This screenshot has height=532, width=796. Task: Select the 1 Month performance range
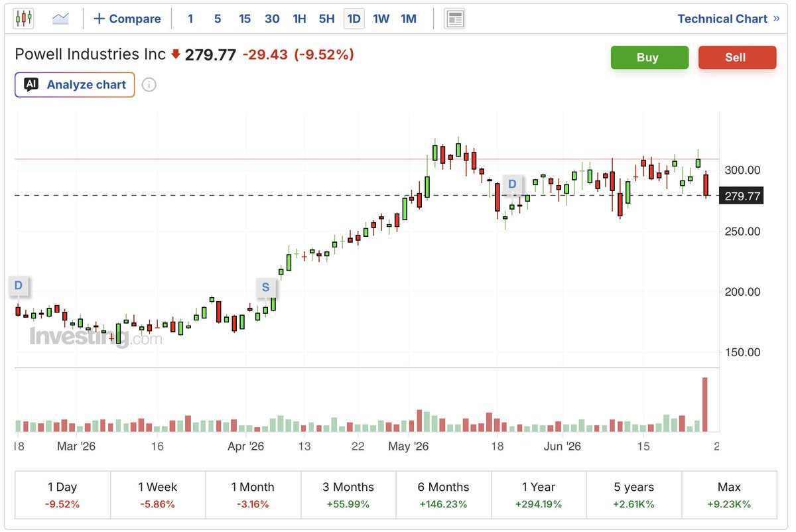[253, 496]
